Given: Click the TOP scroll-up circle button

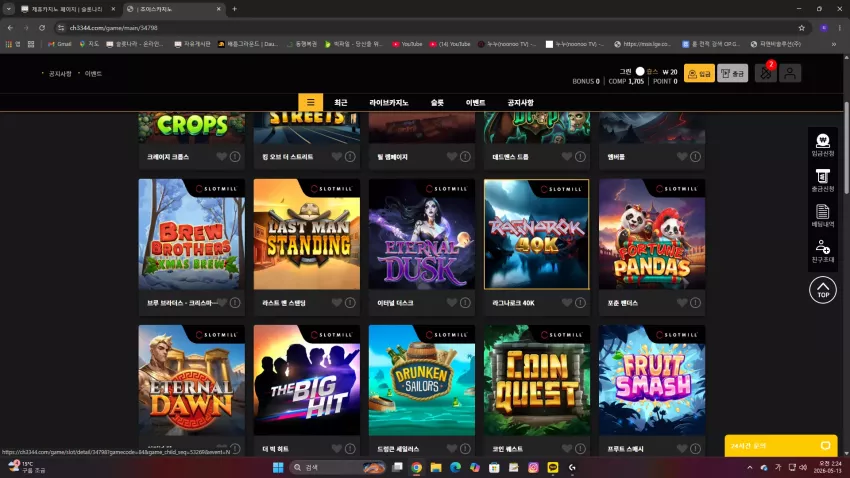Looking at the screenshot, I should [822, 290].
